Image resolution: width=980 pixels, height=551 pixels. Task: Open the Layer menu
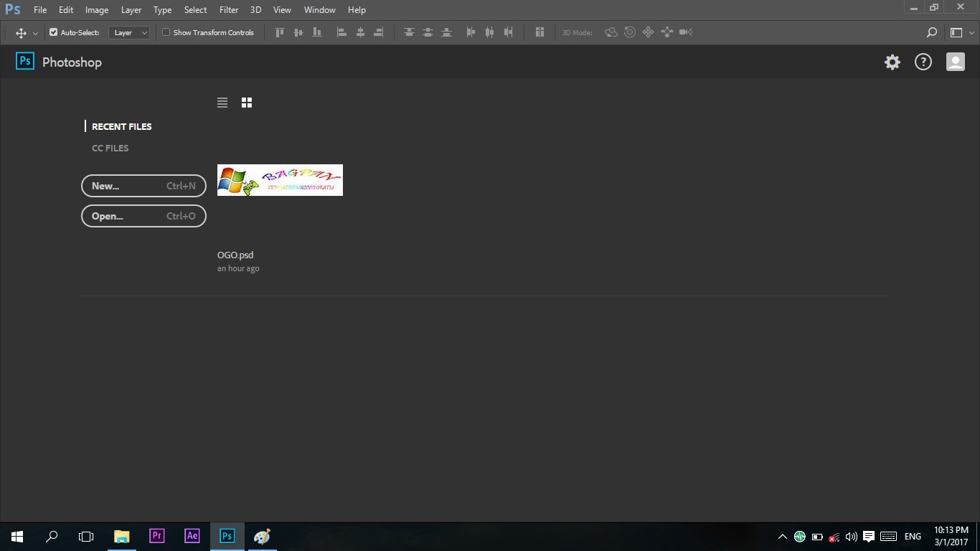coord(131,10)
